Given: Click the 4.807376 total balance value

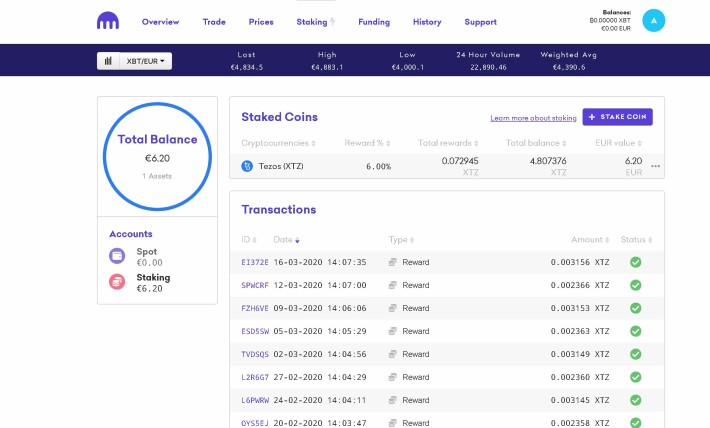Looking at the screenshot, I should click(548, 161).
